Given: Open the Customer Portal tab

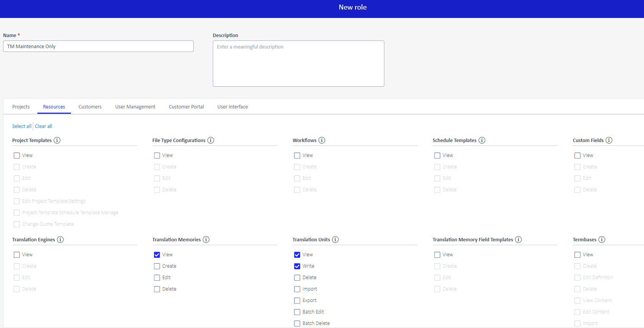Looking at the screenshot, I should (x=186, y=107).
